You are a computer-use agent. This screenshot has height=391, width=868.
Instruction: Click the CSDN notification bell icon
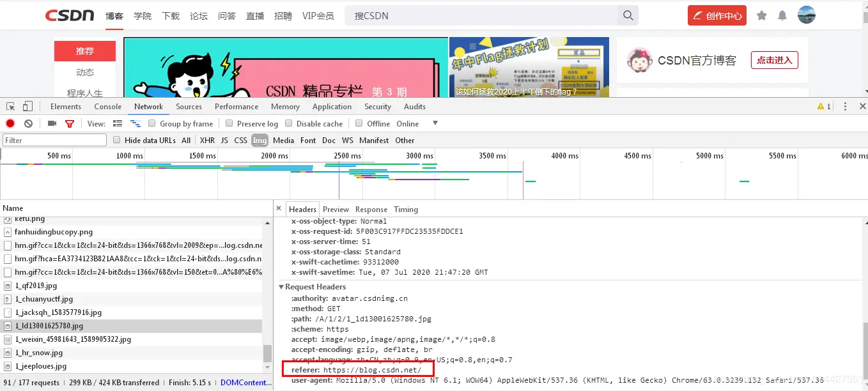(782, 15)
